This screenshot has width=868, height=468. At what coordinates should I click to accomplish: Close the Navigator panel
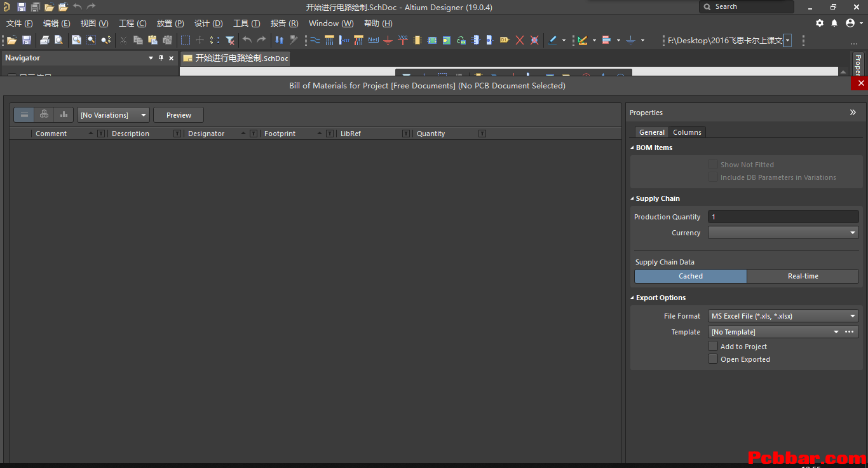[x=171, y=58]
